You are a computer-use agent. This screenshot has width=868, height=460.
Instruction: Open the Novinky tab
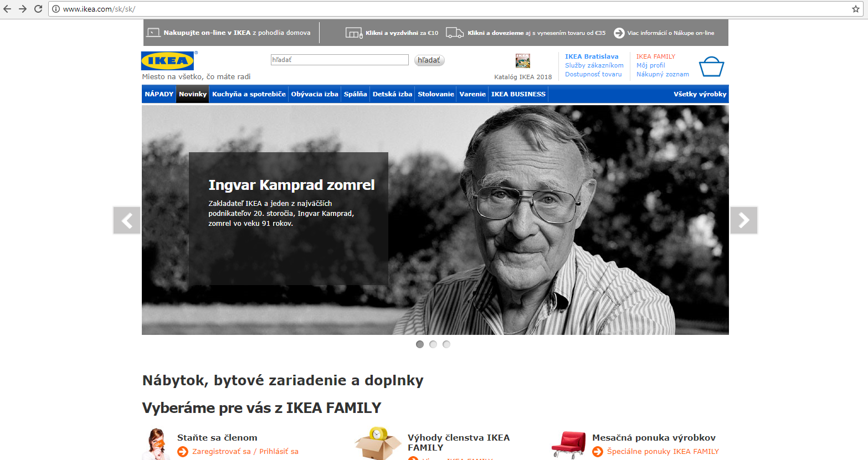(x=193, y=94)
